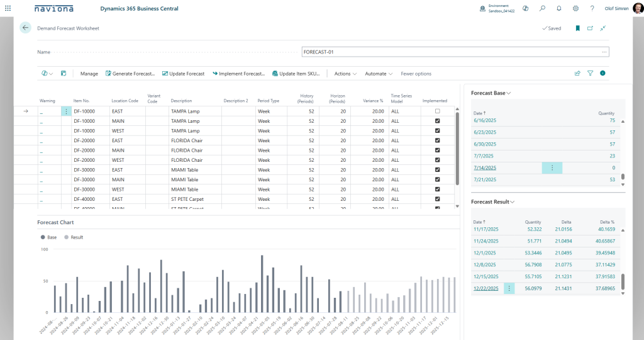Image resolution: width=644 pixels, height=340 pixels.
Task: Uncheck Implemented for DF-30000 WEST row
Action: click(x=438, y=190)
